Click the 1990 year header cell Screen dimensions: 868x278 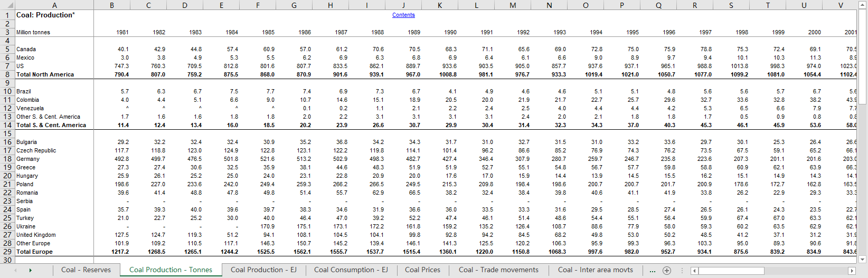click(450, 32)
